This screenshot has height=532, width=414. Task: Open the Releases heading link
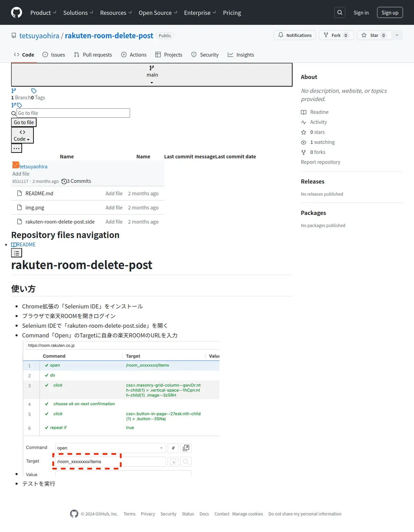click(313, 181)
